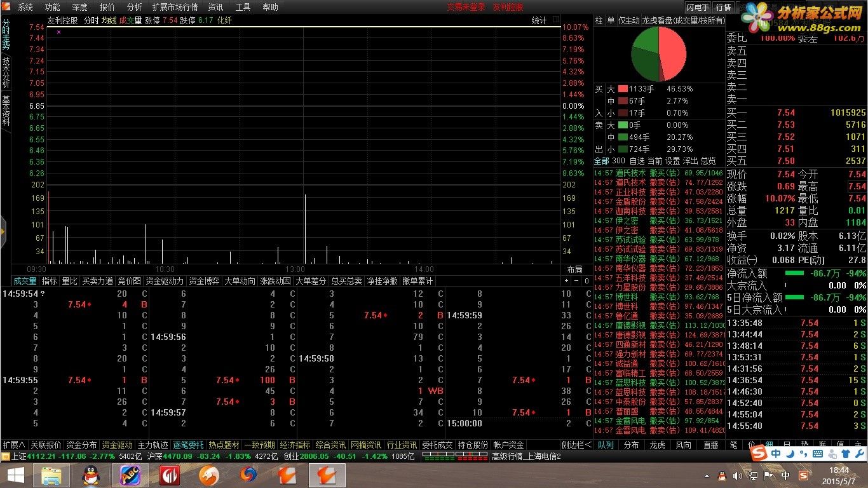Open the first orange bird app on taskbar
The height and width of the screenshot is (488, 868).
287,475
